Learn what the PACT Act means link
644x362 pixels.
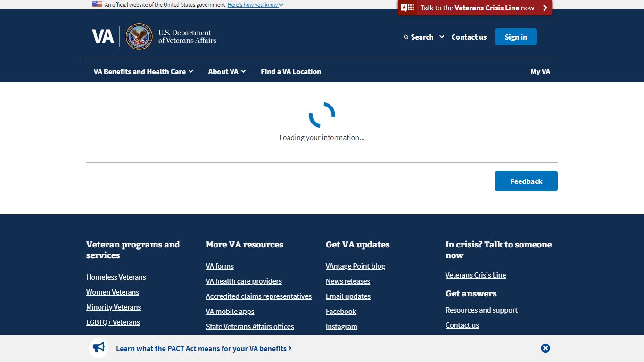tap(204, 349)
